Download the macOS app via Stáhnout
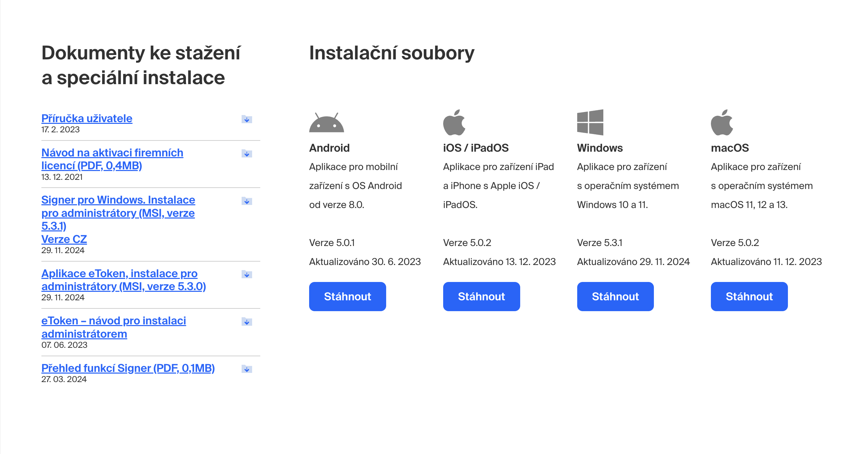The height and width of the screenshot is (454, 868). click(x=749, y=296)
